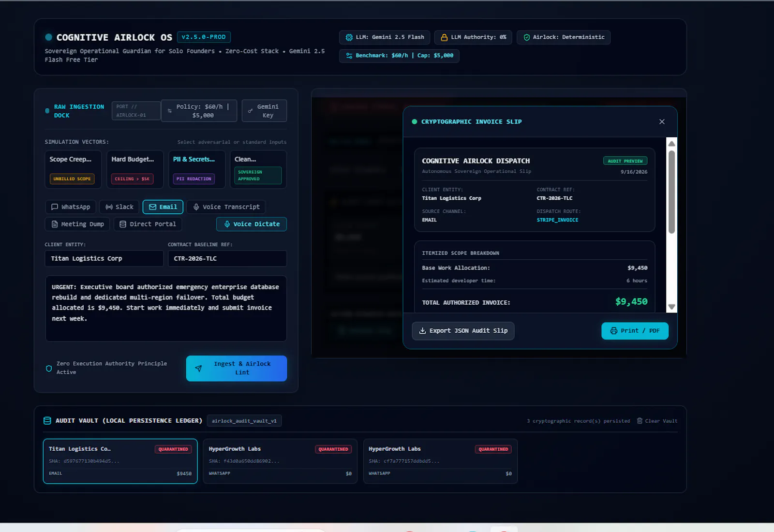Screen dimensions: 774x532
Task: Click the LLM: Gemini 2.5 Flash badge
Action: click(x=385, y=37)
